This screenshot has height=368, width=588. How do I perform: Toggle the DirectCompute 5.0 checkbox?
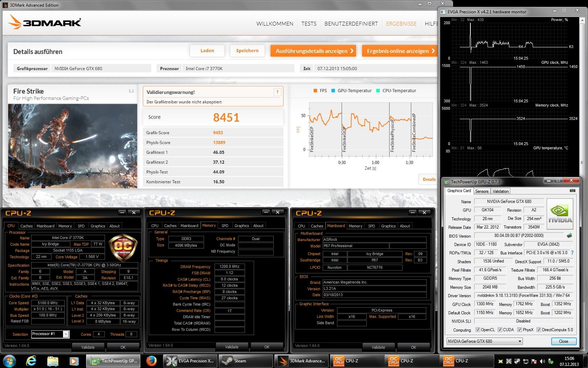[x=539, y=329]
